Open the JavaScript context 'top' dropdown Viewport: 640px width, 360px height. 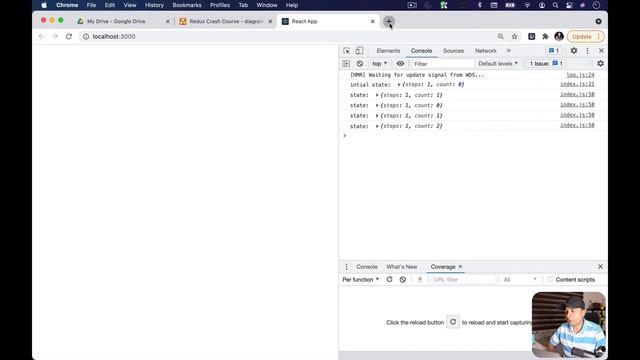(x=380, y=64)
